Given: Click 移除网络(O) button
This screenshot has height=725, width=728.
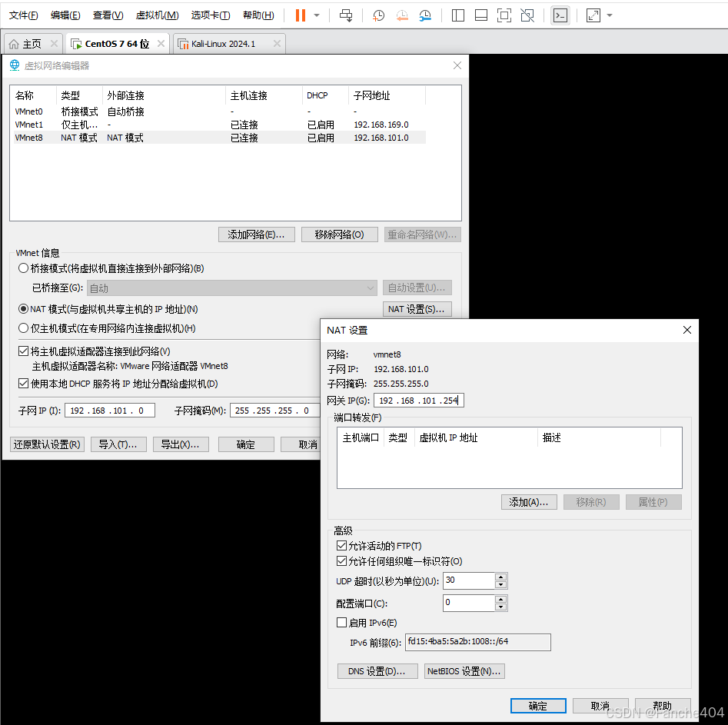Looking at the screenshot, I should (x=339, y=234).
